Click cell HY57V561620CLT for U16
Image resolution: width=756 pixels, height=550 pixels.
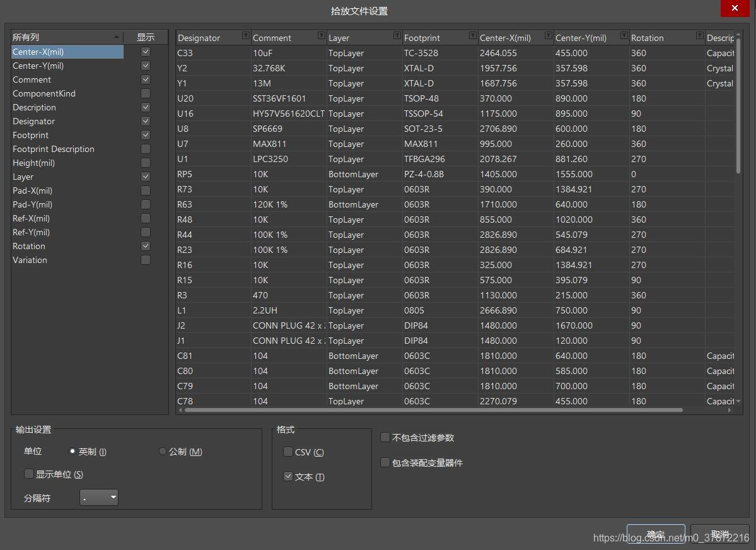[288, 114]
